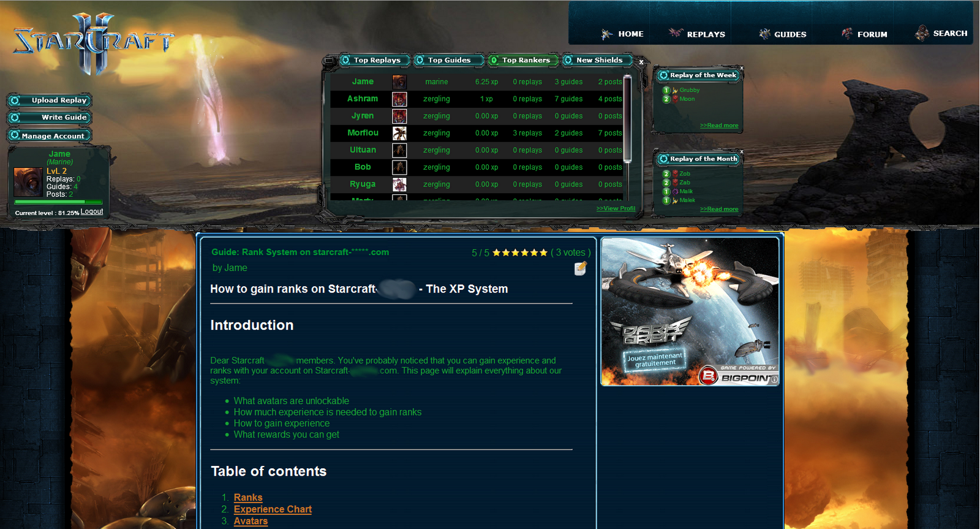Click the StarCraft II logo
Screen dimensions: 980x529
pos(94,44)
